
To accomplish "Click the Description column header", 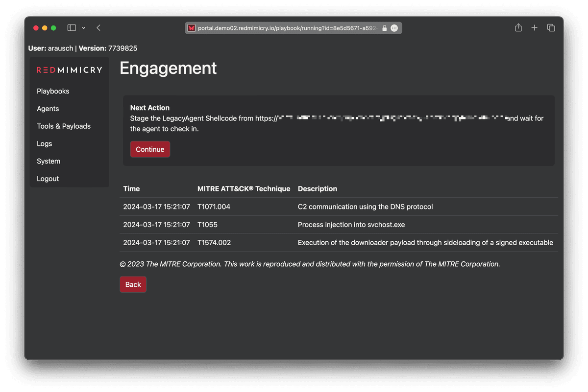I will pos(318,189).
